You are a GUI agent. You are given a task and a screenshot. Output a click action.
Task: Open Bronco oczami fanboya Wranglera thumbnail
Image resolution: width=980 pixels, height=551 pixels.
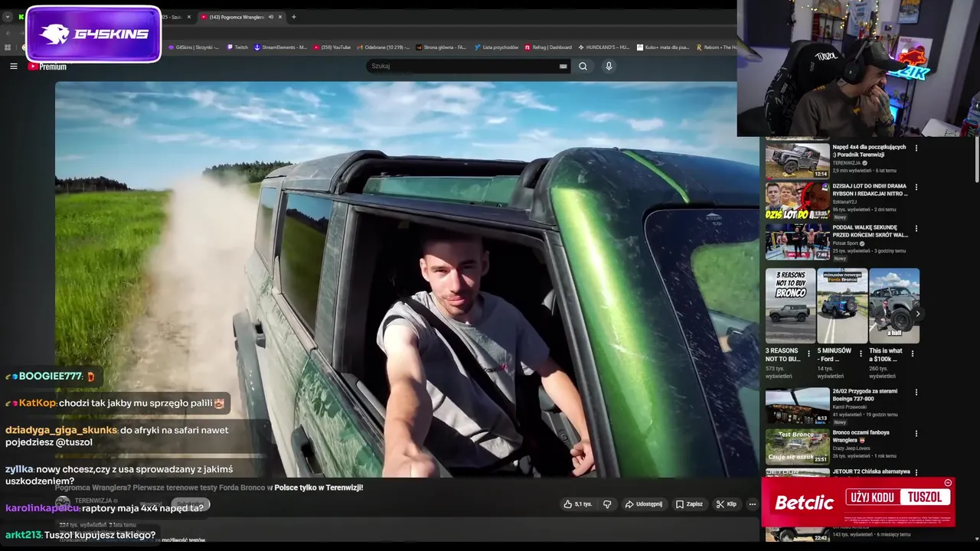pos(797,446)
